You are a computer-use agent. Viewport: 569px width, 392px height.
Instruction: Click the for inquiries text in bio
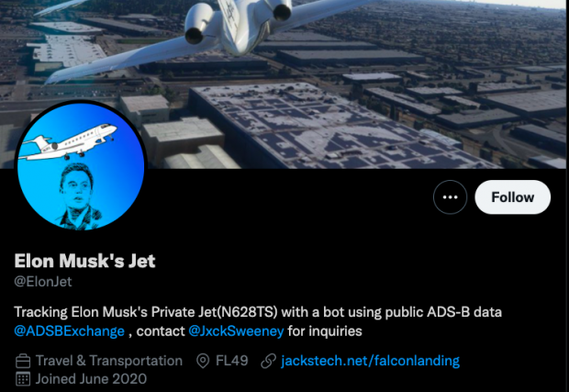click(325, 331)
